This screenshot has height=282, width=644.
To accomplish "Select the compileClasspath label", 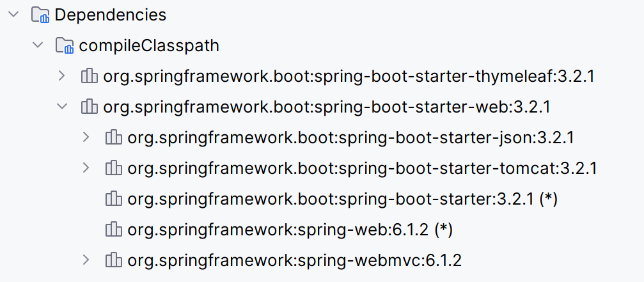I will (149, 45).
